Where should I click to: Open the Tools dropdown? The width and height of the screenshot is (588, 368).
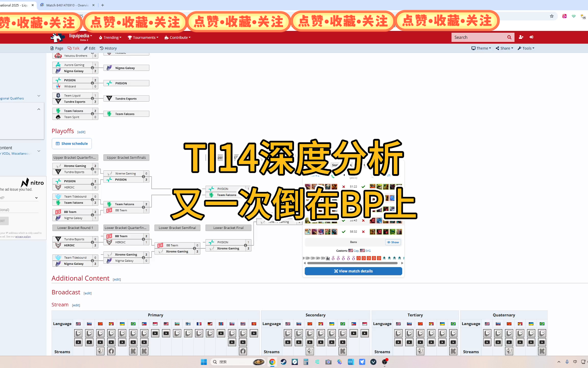point(526,48)
